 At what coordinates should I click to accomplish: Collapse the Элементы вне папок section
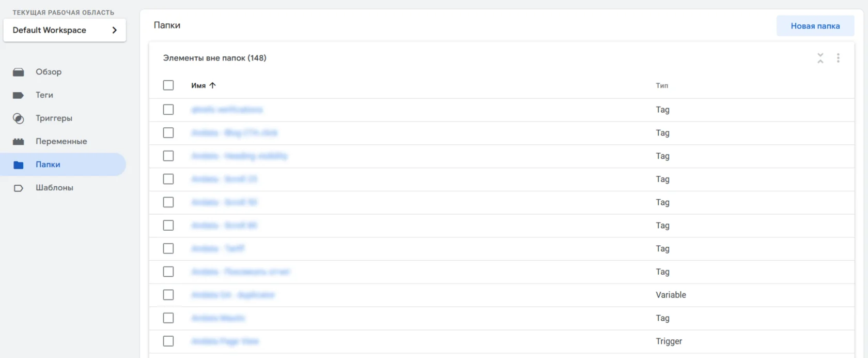(820, 58)
